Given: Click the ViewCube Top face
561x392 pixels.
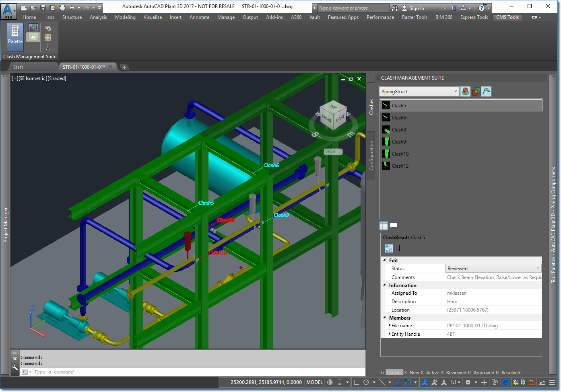Looking at the screenshot, I should click(333, 107).
